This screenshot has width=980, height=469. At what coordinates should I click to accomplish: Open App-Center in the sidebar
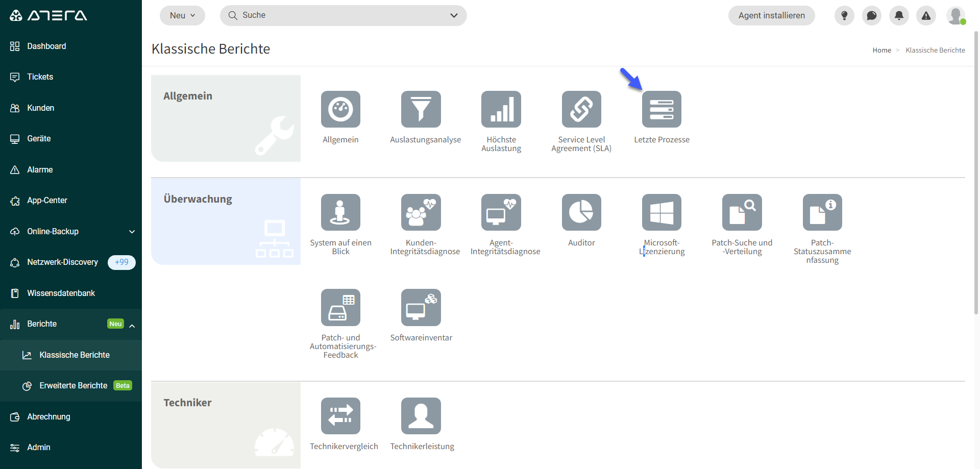click(x=71, y=201)
